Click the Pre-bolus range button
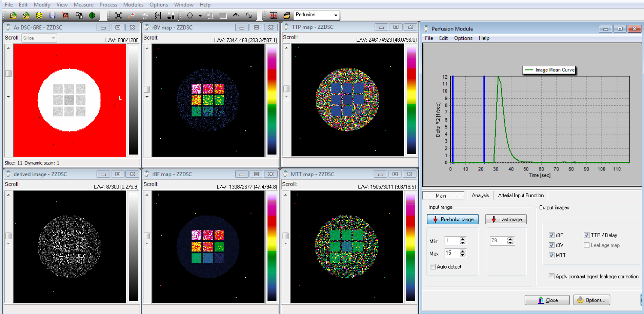 (x=453, y=219)
